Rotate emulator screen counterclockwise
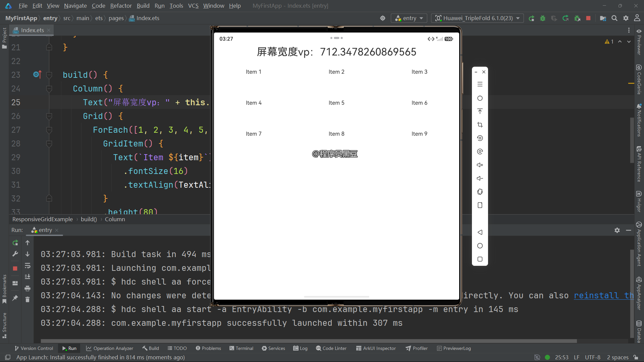 click(x=480, y=138)
